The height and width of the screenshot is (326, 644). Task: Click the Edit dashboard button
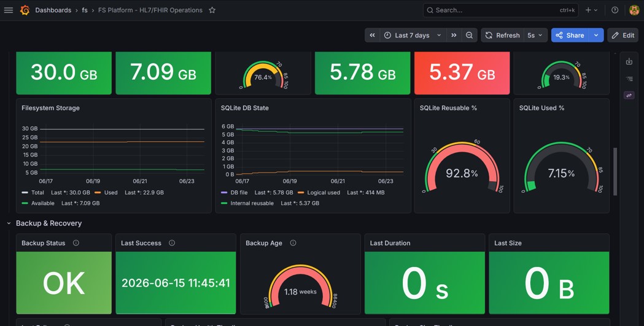[x=623, y=36]
